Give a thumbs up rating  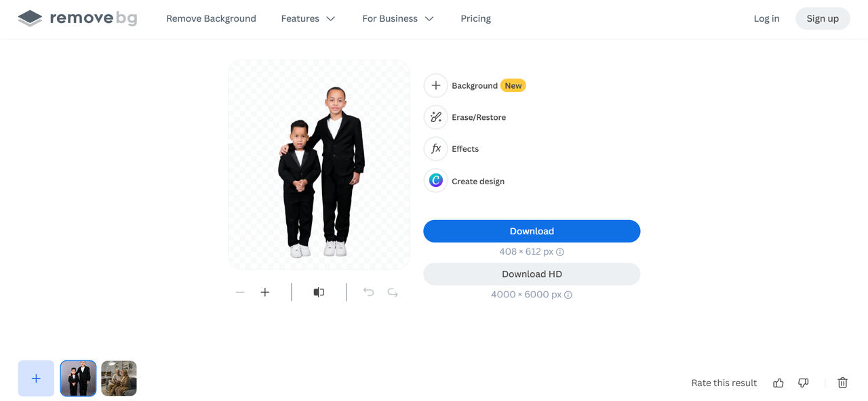point(778,383)
